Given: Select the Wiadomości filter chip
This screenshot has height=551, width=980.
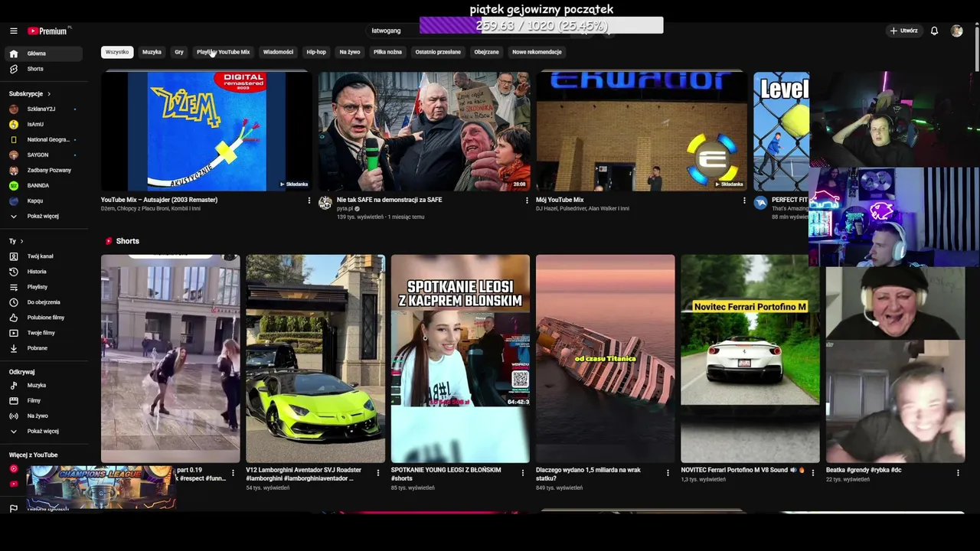Looking at the screenshot, I should click(278, 52).
